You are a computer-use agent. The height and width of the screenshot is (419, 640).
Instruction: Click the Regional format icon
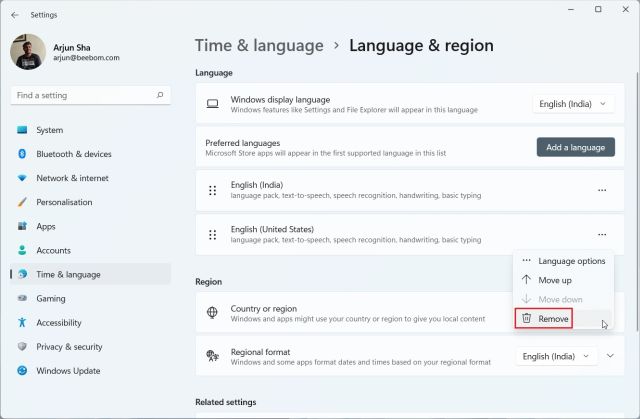click(212, 356)
